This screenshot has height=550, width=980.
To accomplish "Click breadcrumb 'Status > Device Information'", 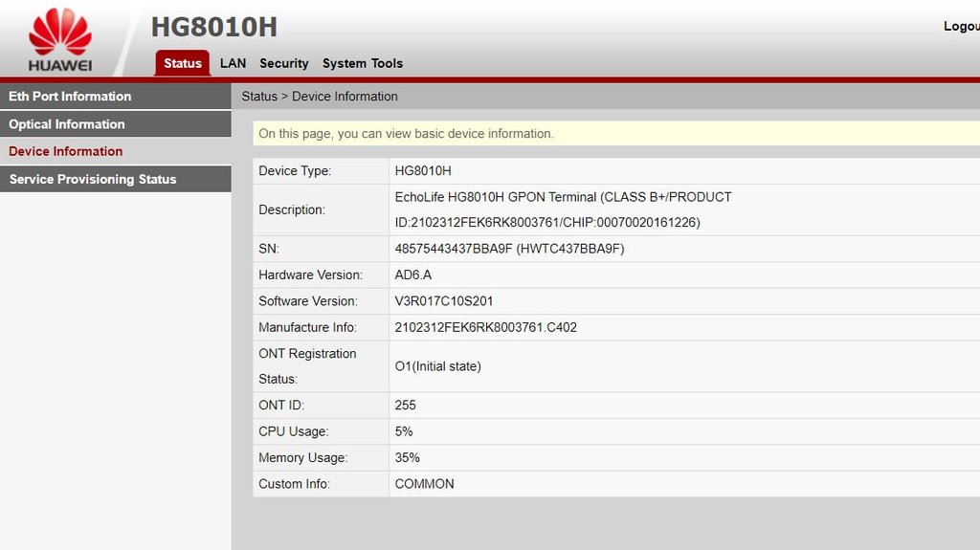I will (x=320, y=97).
